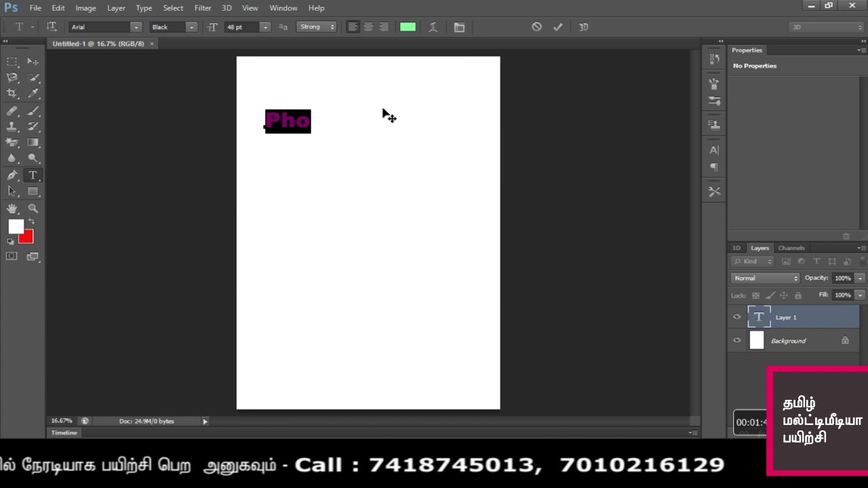This screenshot has width=868, height=488.
Task: Select the Blur tool
Action: click(x=12, y=158)
